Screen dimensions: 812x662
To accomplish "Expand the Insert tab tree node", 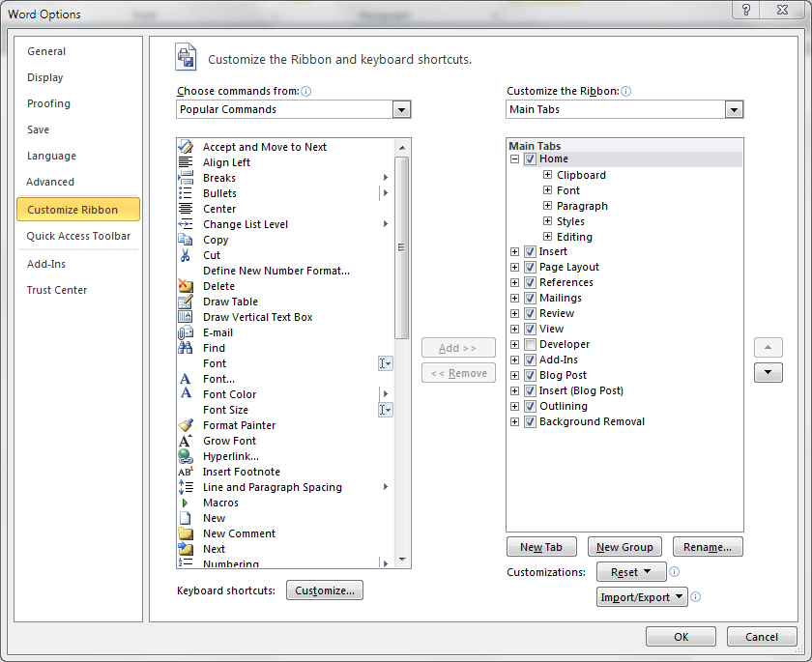I will point(514,251).
